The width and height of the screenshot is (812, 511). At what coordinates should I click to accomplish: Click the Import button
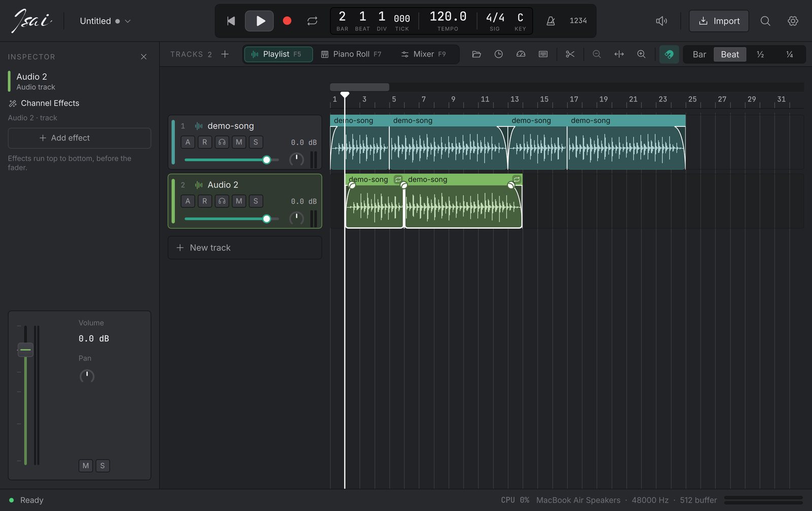pos(719,21)
